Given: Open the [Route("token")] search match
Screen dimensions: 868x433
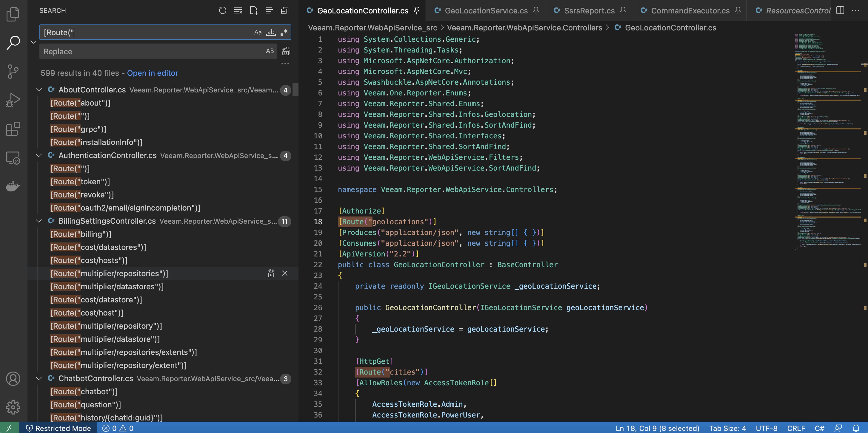Looking at the screenshot, I should (80, 182).
